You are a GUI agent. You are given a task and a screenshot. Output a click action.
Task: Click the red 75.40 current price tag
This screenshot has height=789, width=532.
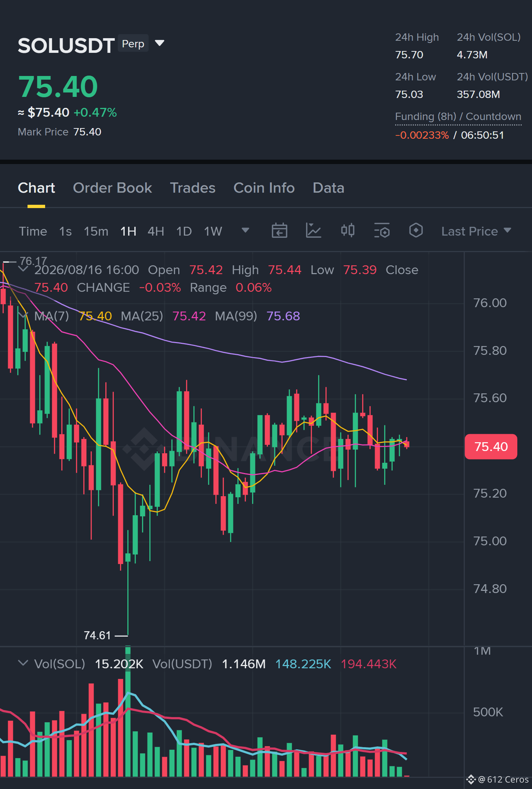coord(491,447)
